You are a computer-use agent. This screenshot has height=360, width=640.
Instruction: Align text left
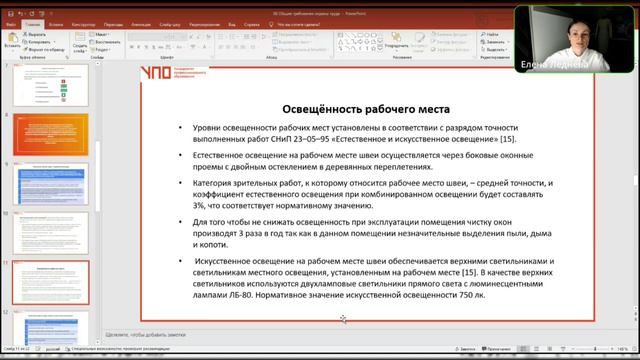[x=220, y=47]
